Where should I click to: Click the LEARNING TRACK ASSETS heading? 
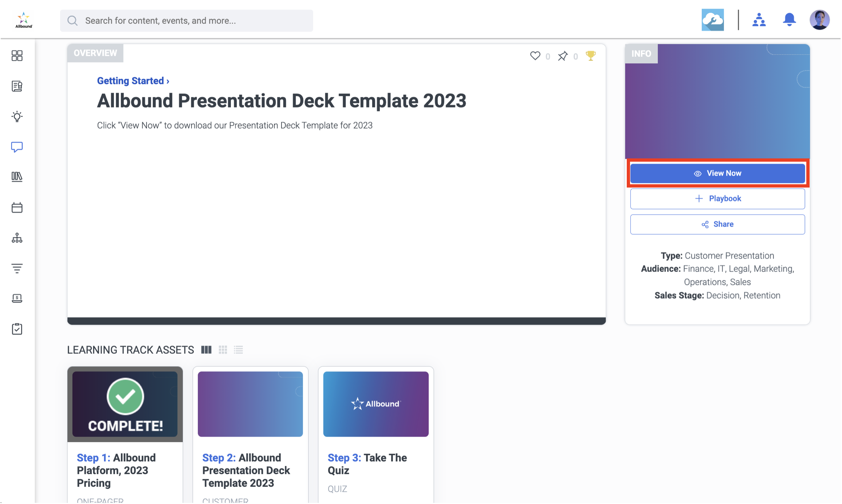130,350
